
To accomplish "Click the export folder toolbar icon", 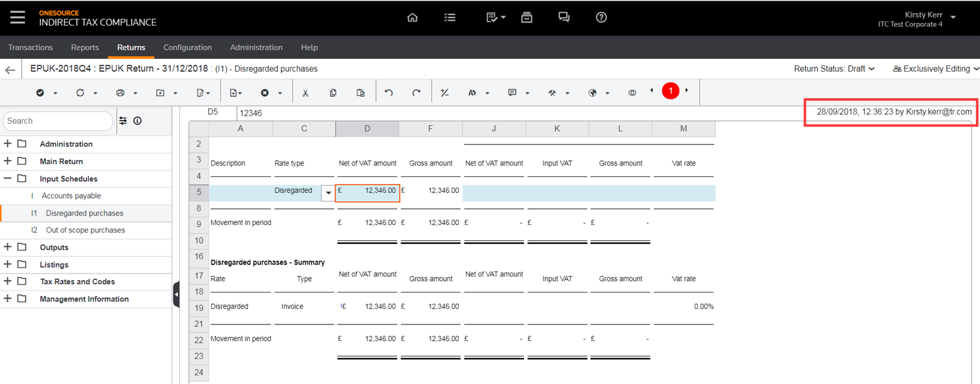I will [160, 93].
